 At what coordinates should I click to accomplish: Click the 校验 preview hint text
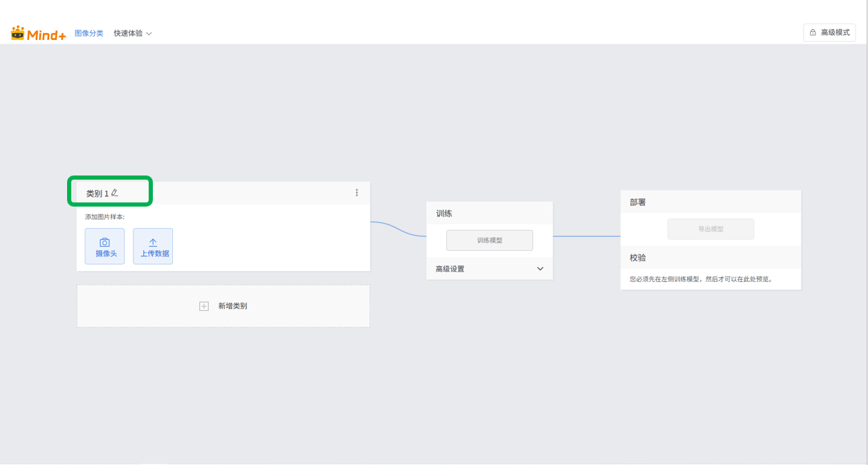[701, 280]
